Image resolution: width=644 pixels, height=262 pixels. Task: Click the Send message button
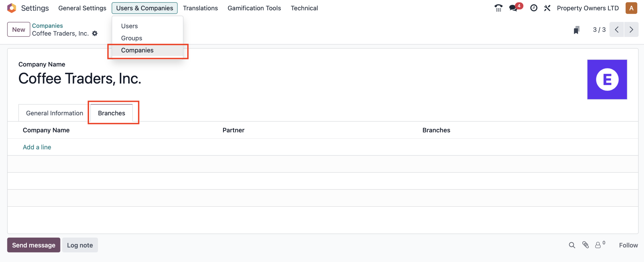tap(34, 245)
